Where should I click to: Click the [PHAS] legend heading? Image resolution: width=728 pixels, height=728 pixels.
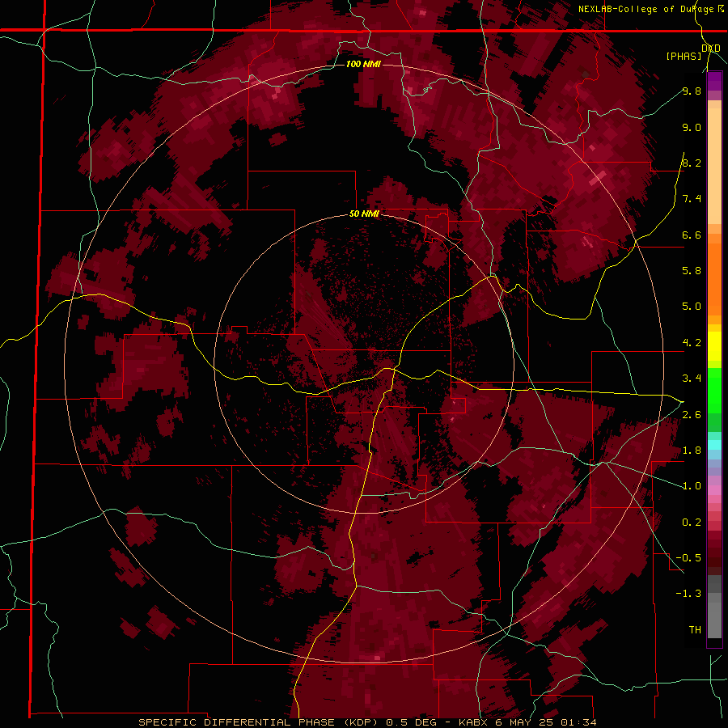(x=684, y=56)
